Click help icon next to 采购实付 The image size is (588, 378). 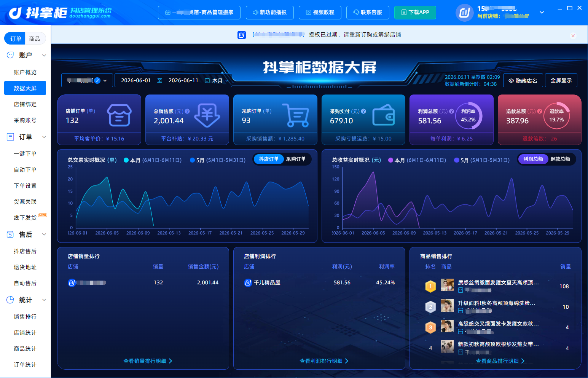click(x=363, y=112)
